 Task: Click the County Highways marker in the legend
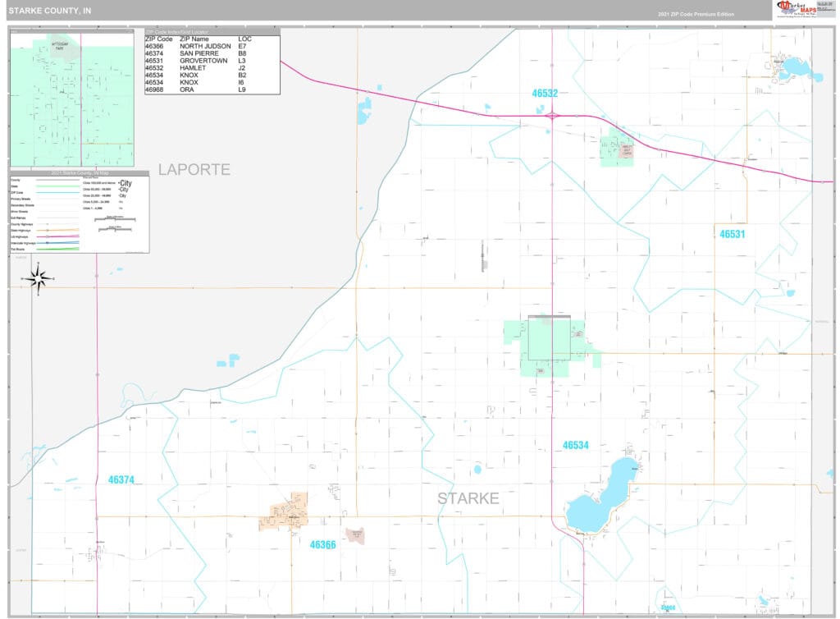47,224
